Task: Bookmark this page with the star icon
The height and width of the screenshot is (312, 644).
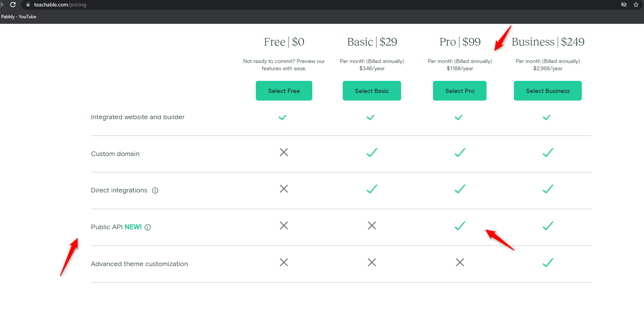Action: pos(636,5)
